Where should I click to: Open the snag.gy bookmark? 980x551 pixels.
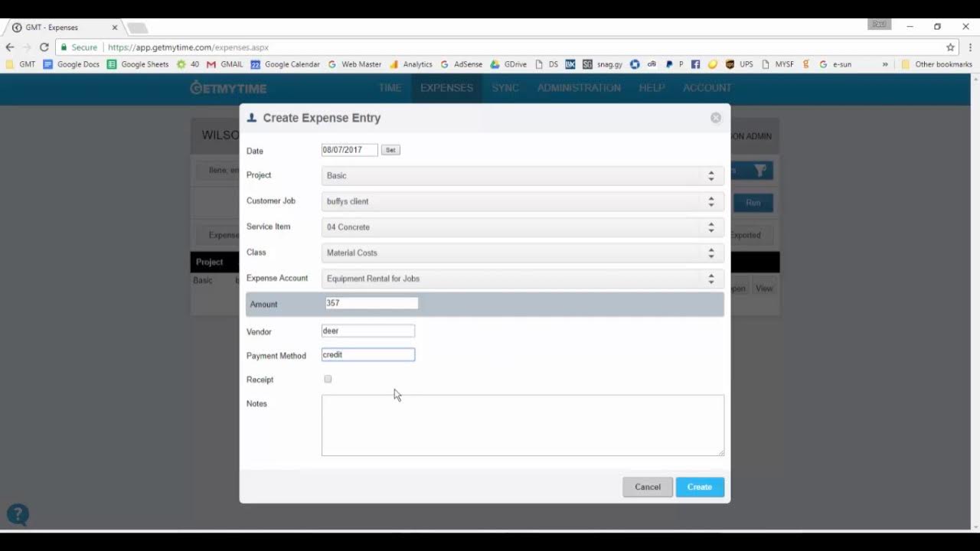(603, 64)
